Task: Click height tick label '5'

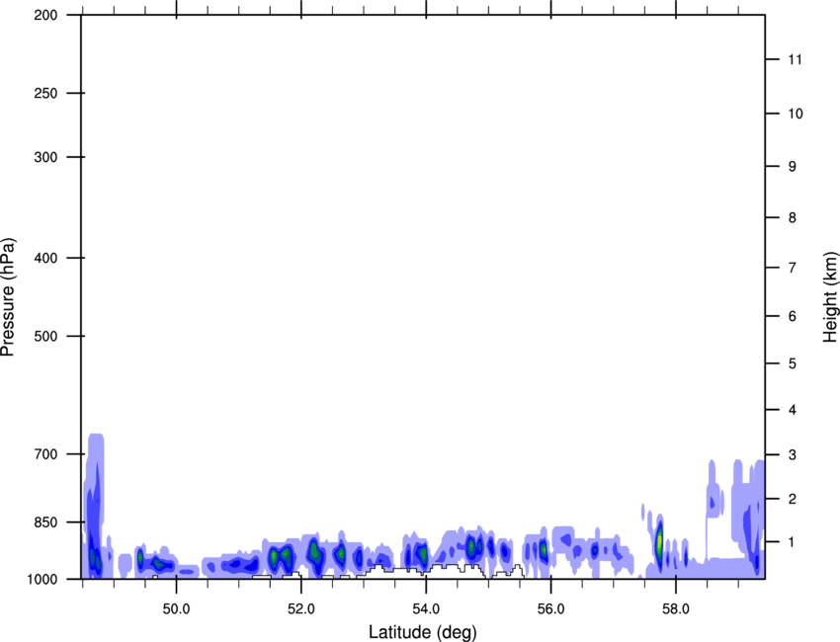Action: click(x=793, y=363)
